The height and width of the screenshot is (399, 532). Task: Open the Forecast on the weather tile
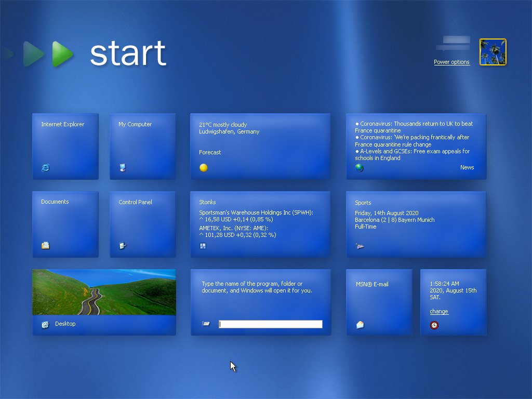coord(210,152)
